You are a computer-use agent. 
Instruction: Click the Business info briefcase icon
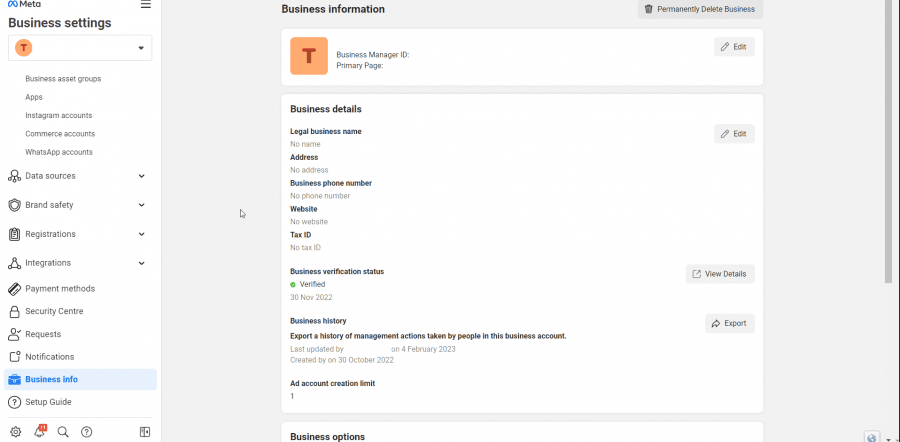tap(14, 379)
